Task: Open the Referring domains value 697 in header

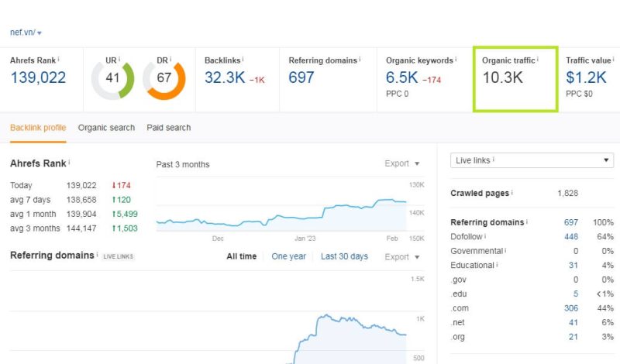Action: [x=301, y=77]
